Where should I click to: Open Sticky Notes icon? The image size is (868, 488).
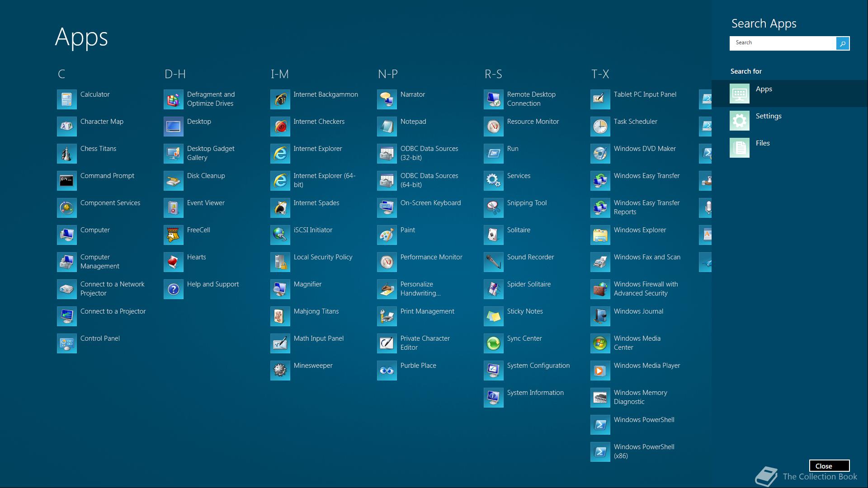coord(494,316)
